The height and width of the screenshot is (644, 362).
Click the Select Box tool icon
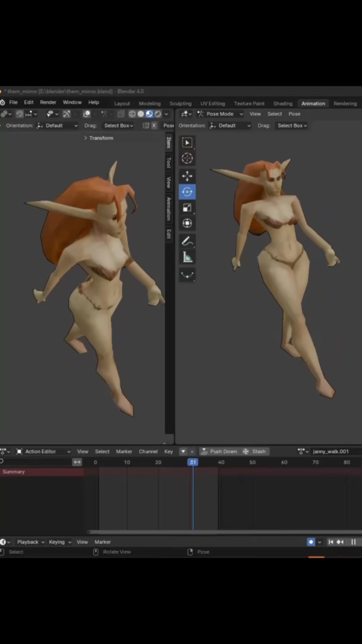click(x=187, y=143)
